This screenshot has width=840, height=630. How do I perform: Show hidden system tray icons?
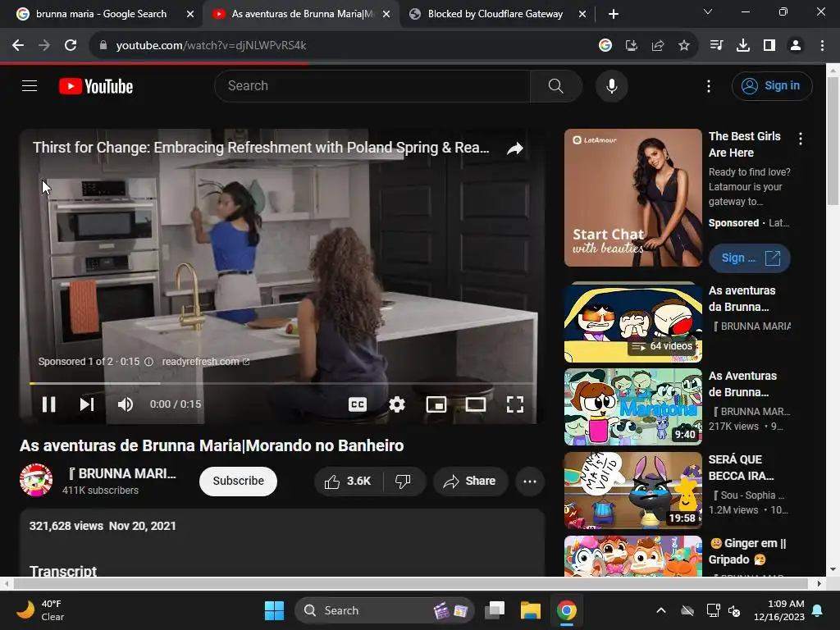[661, 610]
